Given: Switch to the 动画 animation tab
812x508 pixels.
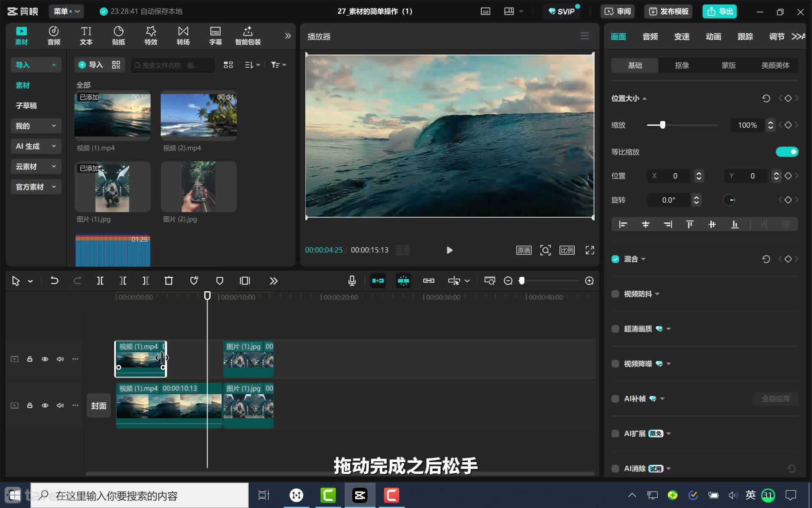Looking at the screenshot, I should tap(713, 36).
